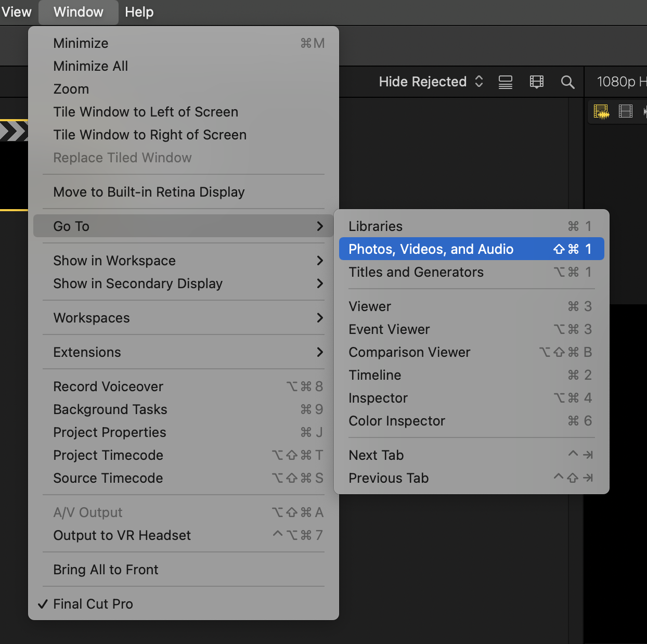
Task: Expand the Extensions submenu
Action: (x=87, y=352)
